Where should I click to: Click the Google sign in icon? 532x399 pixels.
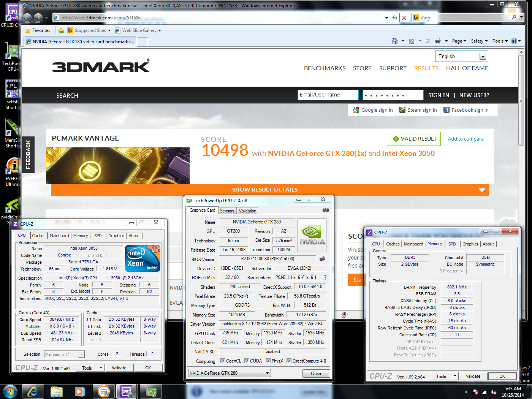point(356,110)
